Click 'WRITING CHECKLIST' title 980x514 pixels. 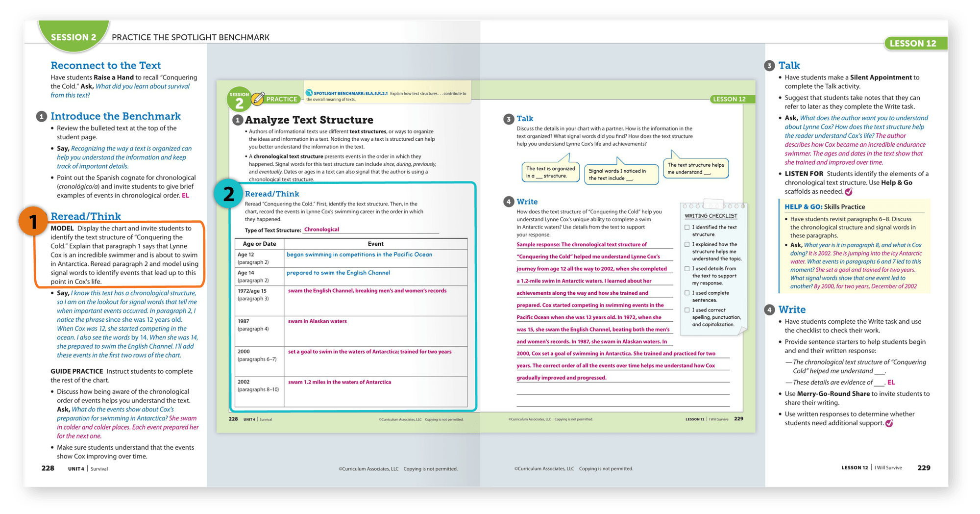point(710,216)
